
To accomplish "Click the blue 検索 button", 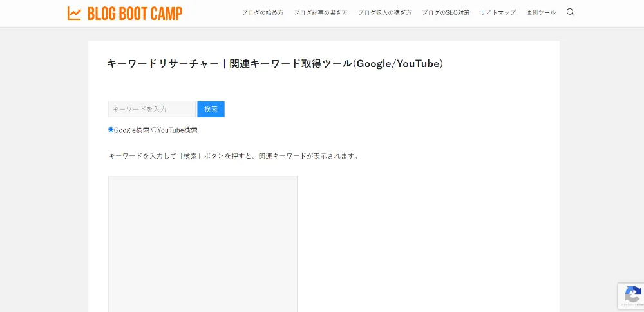I will coord(211,110).
